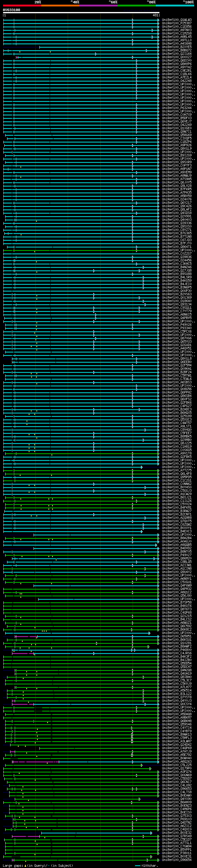This screenshot has width=197, height=868.
Task: Select UniRef100_Q4YX90 label
Action: coord(176,799)
